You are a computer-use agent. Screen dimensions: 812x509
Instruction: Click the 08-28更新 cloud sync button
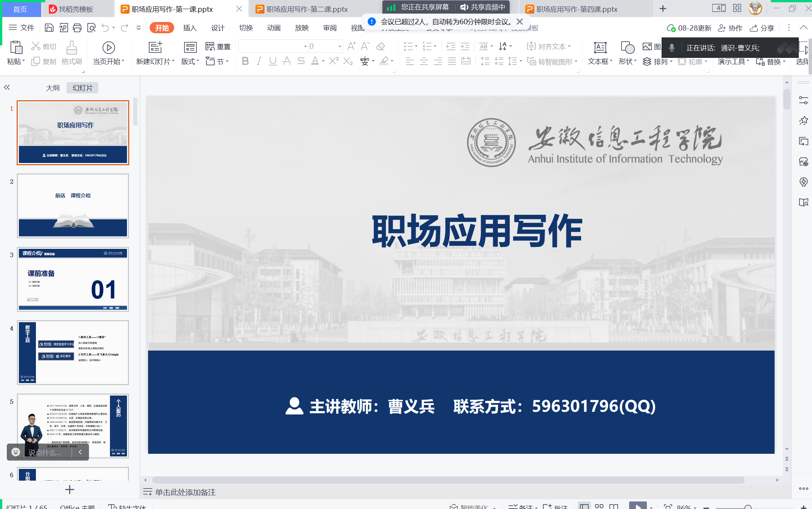tap(689, 28)
